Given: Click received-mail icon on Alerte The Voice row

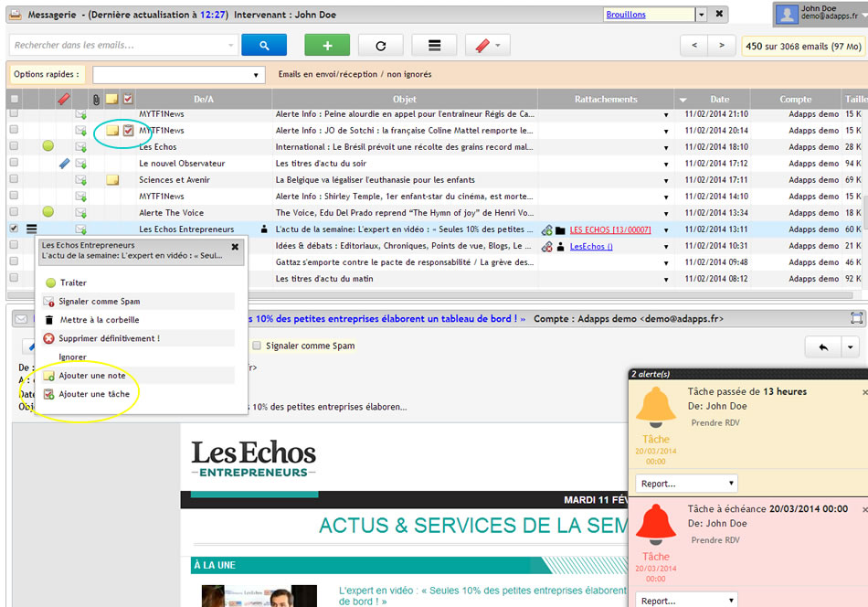Looking at the screenshot, I should 80,213.
